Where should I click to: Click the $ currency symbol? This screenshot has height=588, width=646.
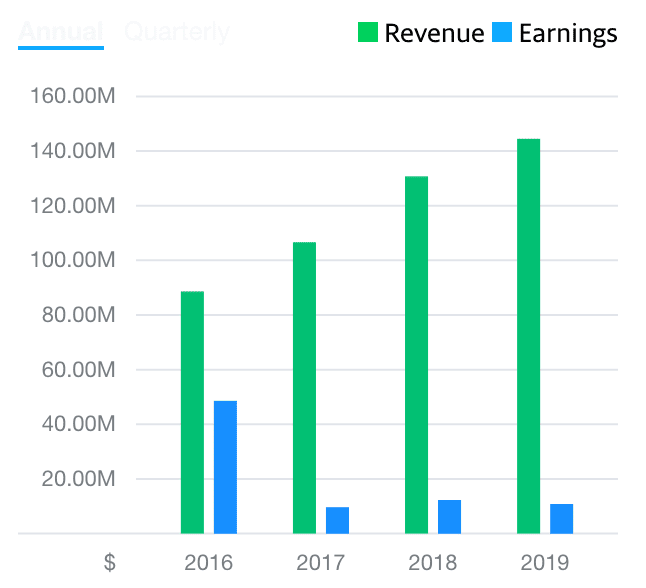[x=110, y=562]
